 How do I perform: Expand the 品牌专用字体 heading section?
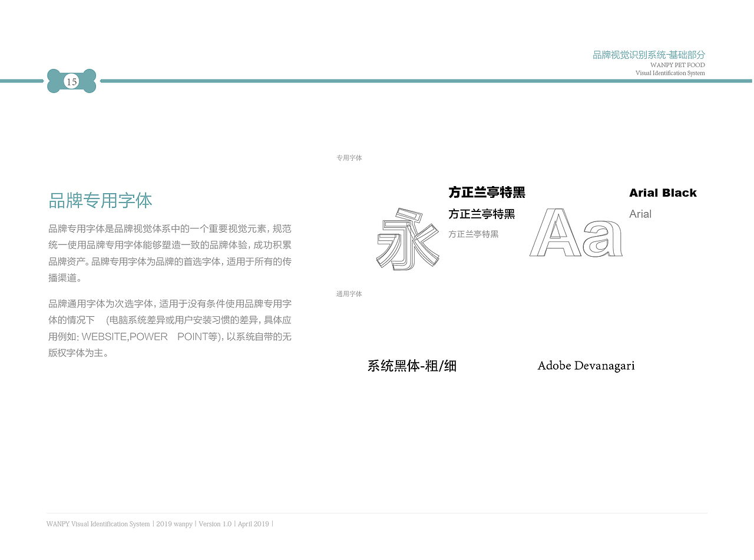point(100,201)
